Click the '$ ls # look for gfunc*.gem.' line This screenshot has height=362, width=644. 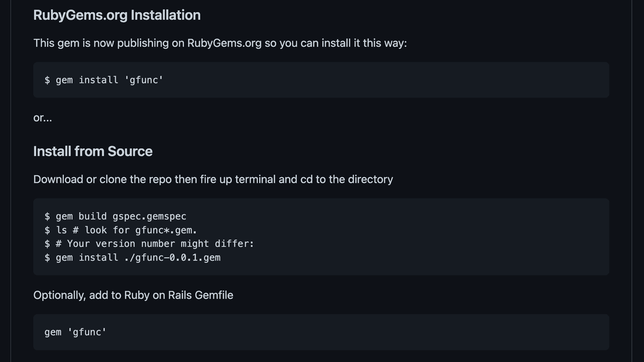pos(121,230)
